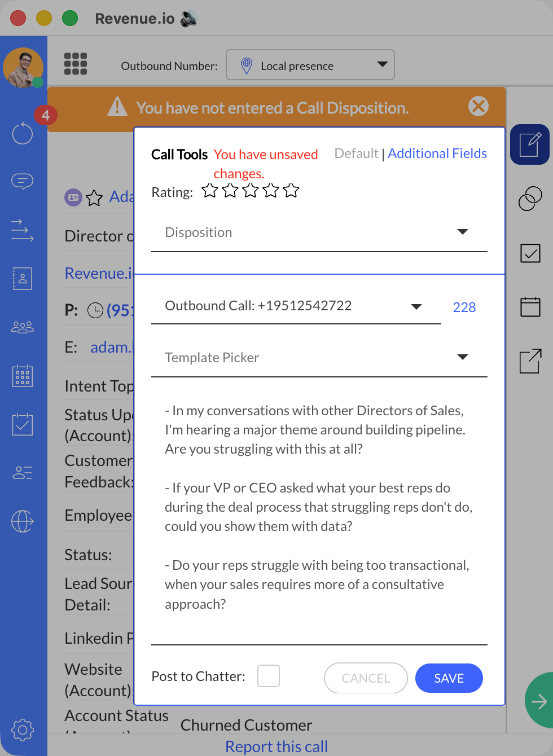Image resolution: width=553 pixels, height=756 pixels.
Task: Open the Template Picker dropdown
Action: coord(463,357)
